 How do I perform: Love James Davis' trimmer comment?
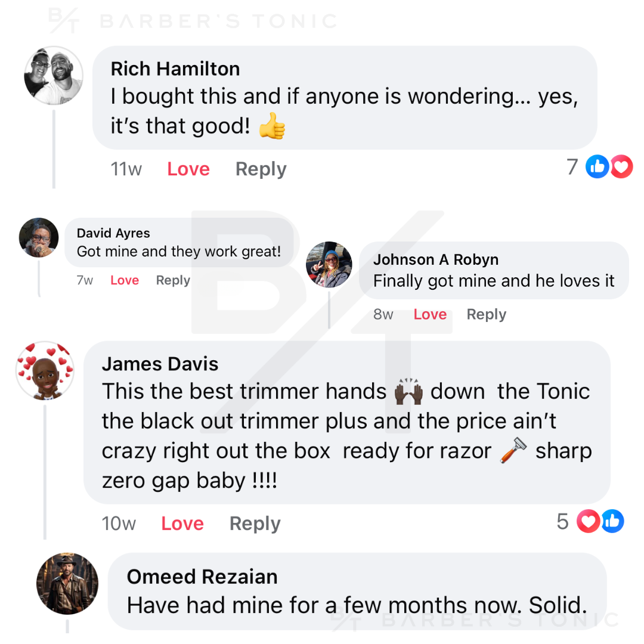182,524
